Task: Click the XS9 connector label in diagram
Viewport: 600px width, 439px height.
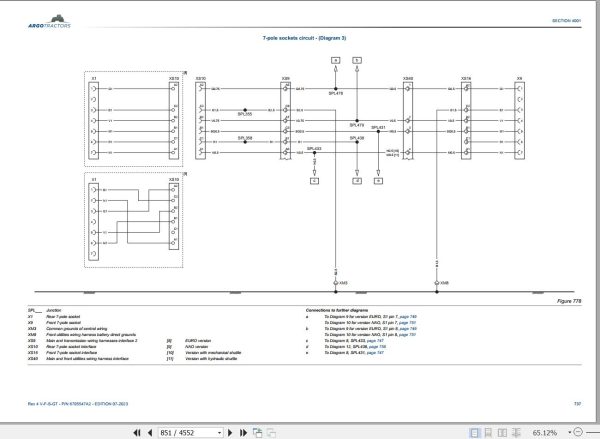Action: pos(285,78)
